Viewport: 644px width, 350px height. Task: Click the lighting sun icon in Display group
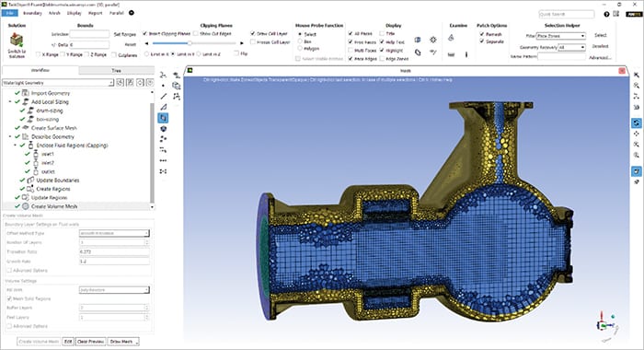[x=433, y=40]
